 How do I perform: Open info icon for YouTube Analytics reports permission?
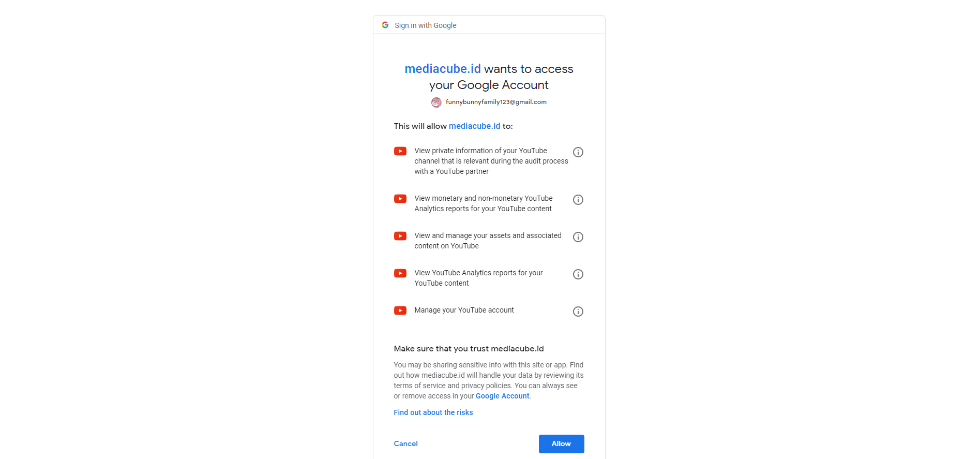pos(578,274)
